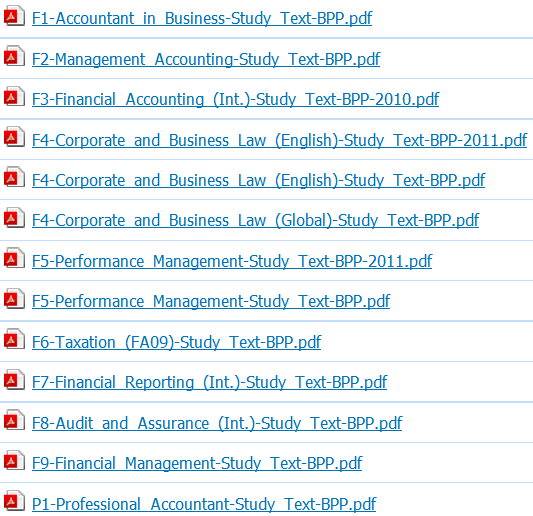The image size is (533, 516).
Task: Open F6-Taxation (FA09) Study Text link
Action: pos(176,342)
